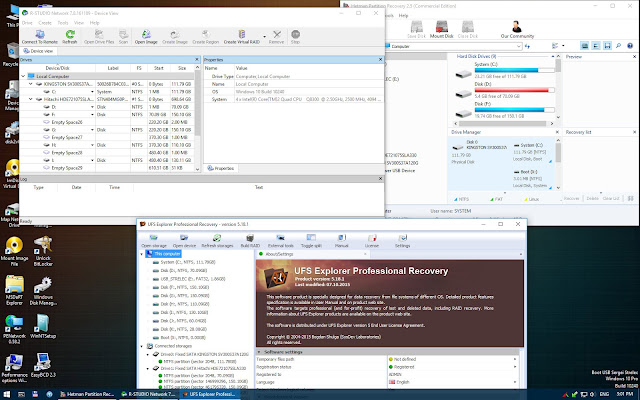The height and width of the screenshot is (400, 640).
Task: Open the Help menu in R-Studio
Action: (95, 23)
